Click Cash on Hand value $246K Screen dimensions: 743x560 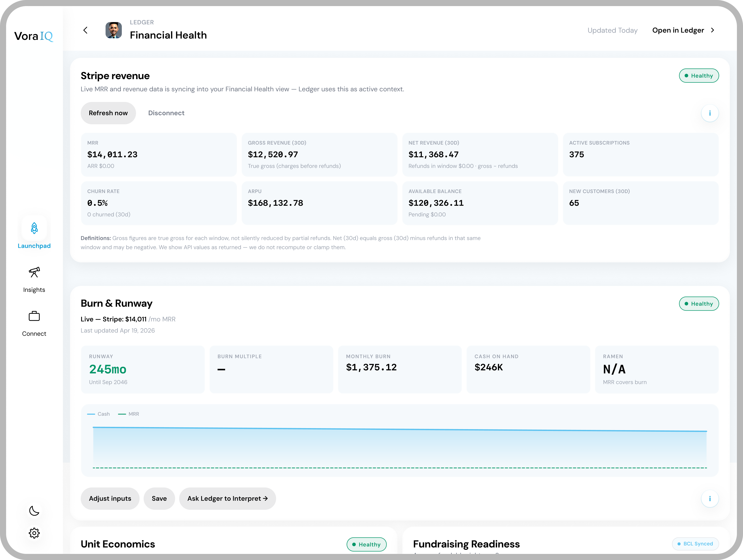click(489, 367)
